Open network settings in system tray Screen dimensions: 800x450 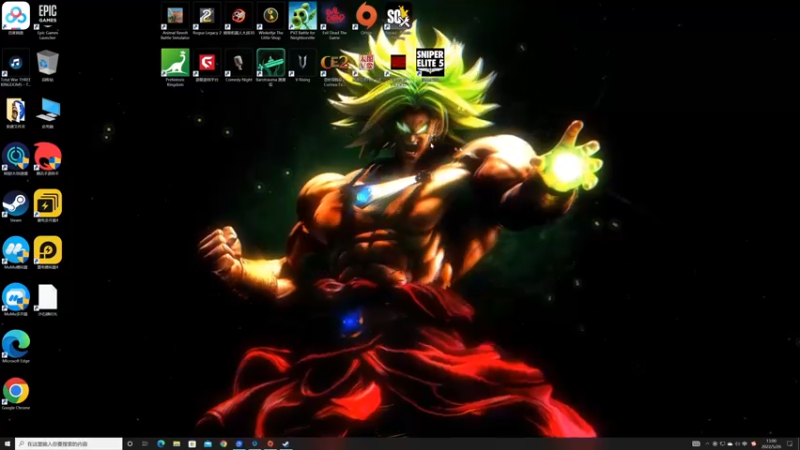click(745, 444)
